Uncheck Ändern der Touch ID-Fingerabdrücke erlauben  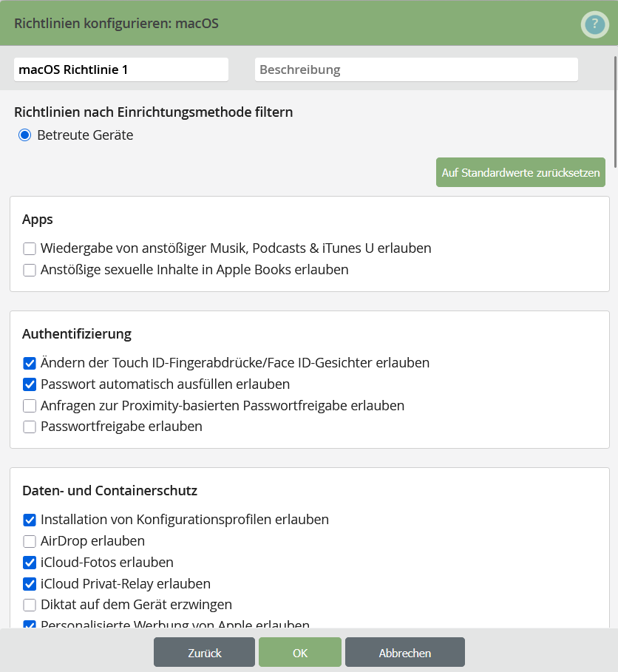[x=30, y=363]
